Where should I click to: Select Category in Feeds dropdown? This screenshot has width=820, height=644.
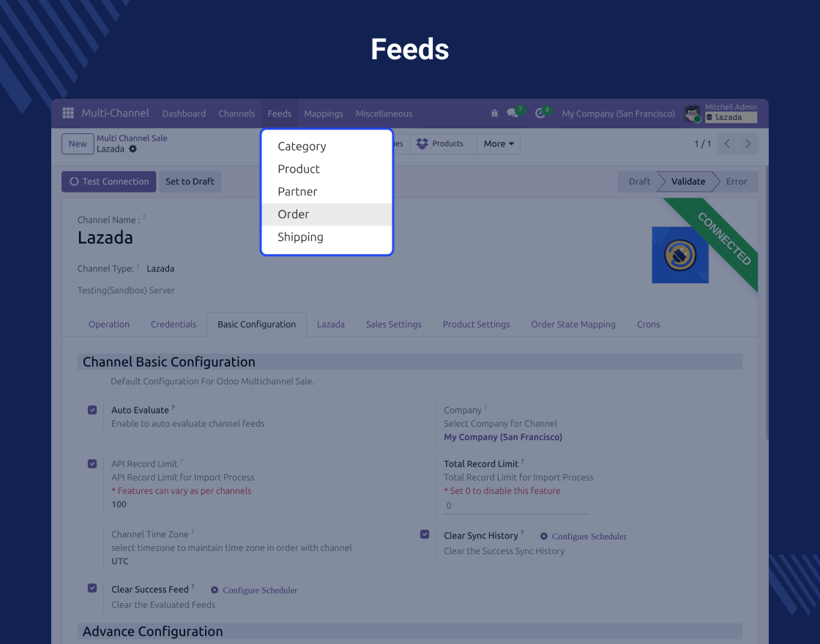327,146
